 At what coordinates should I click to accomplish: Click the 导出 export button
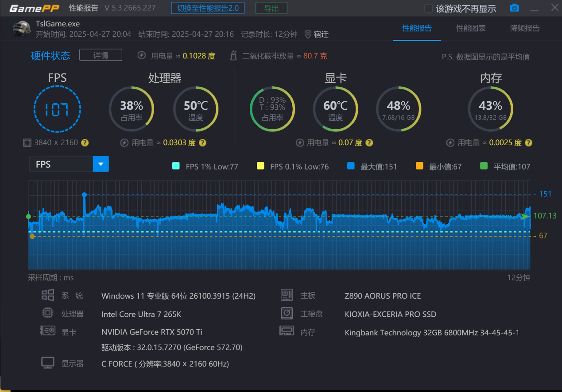tap(271, 8)
